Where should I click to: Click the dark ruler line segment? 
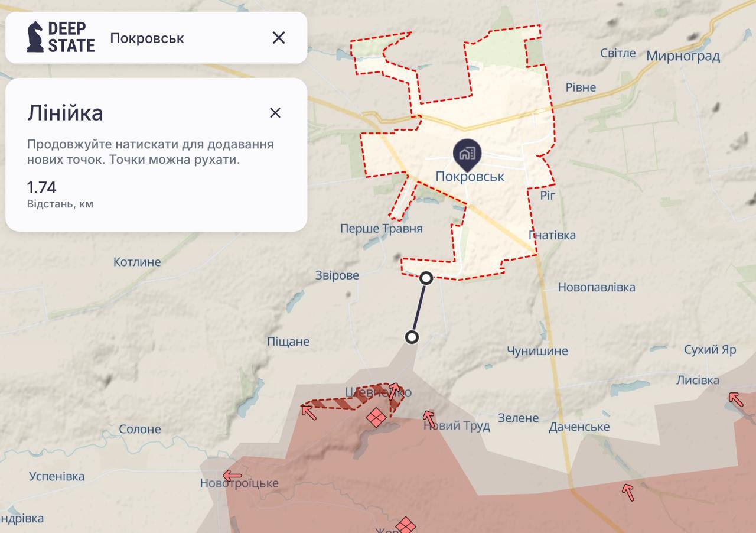(419, 308)
